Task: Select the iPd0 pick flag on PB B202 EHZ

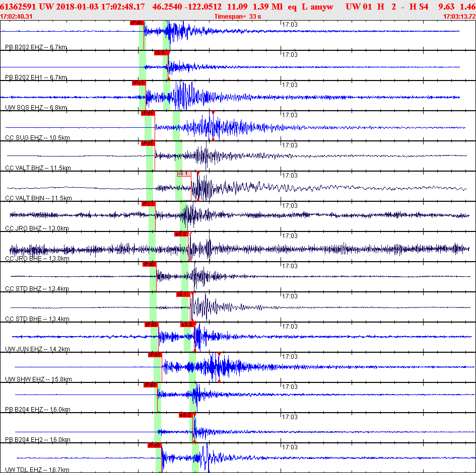Action: (x=137, y=23)
